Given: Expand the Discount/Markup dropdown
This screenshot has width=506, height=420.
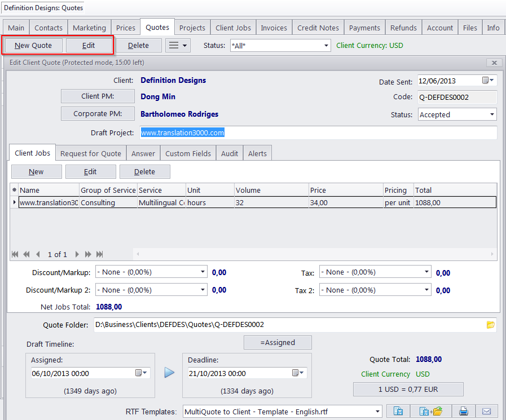Looking at the screenshot, I should pyautogui.click(x=203, y=272).
